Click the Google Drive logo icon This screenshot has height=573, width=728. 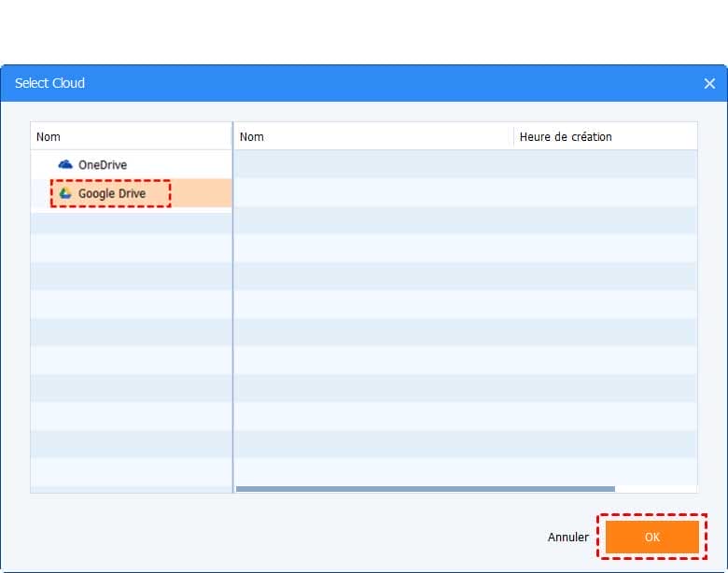point(65,194)
